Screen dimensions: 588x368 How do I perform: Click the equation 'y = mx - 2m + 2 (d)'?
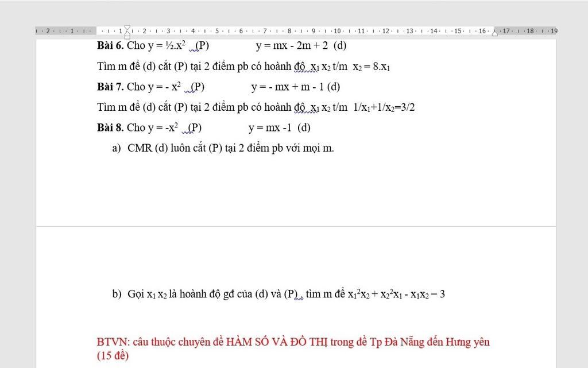pos(301,46)
